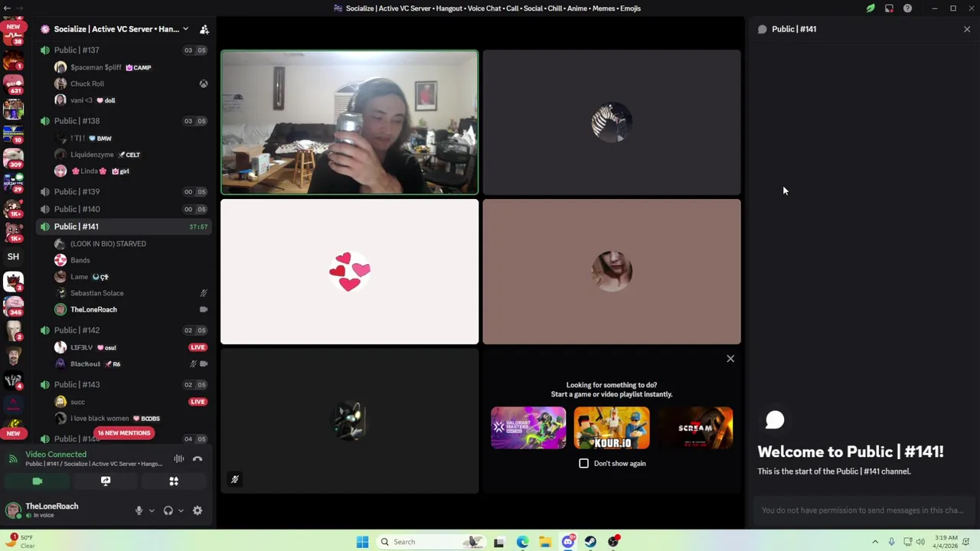Open headphone output options arrow
Image resolution: width=980 pixels, height=551 pixels.
point(181,510)
